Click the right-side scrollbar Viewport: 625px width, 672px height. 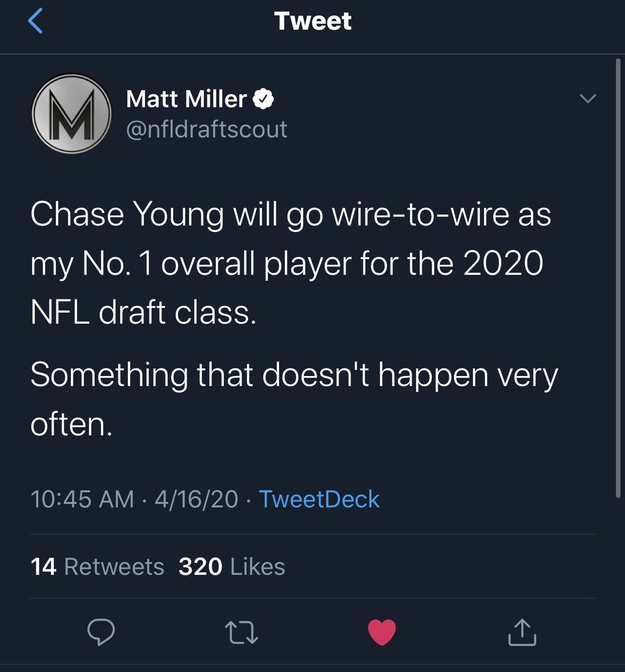pos(618,277)
